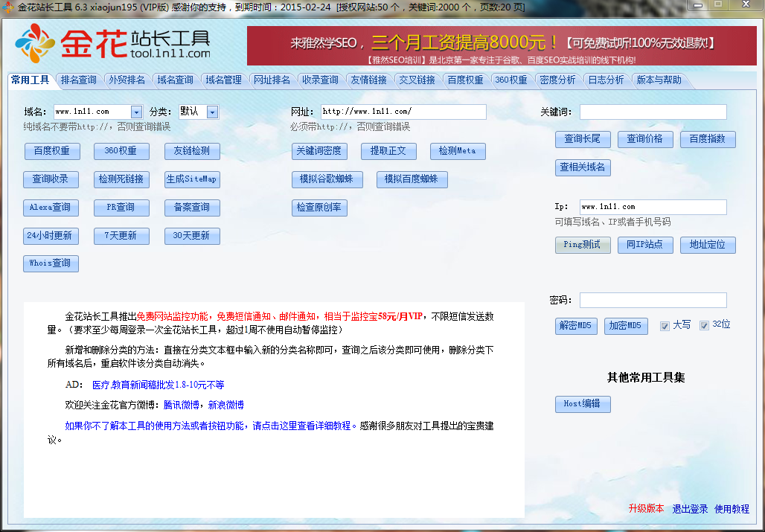765x532 pixels.
Task: Open the 医疗.教育新闻稿批发 ad link
Action: (x=158, y=385)
